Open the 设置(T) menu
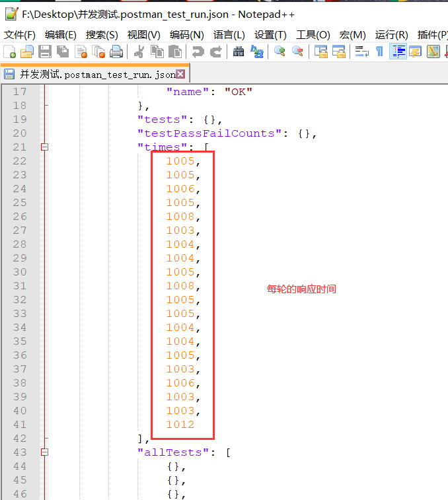Viewport: 448px width, 500px height. [x=270, y=35]
